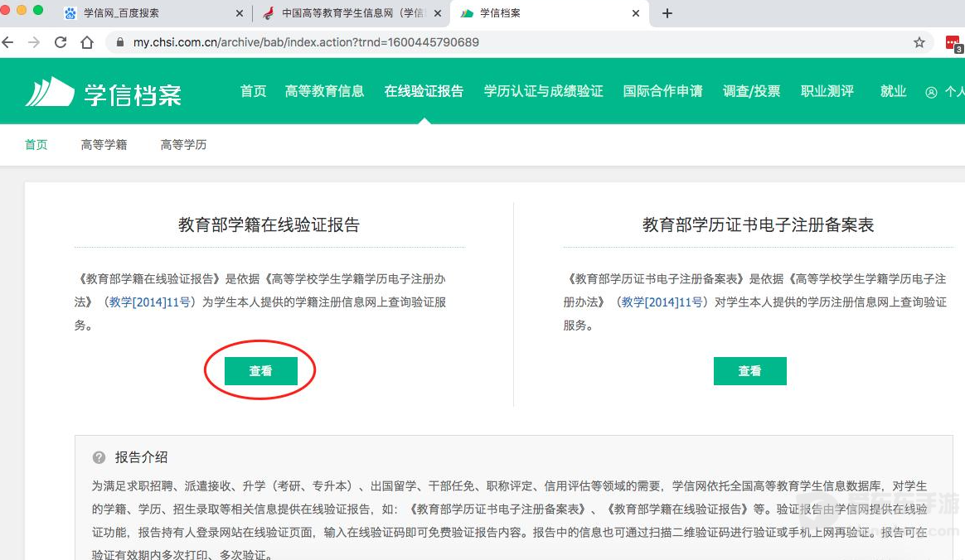
Task: Reload the page with refresh icon
Action: tap(61, 42)
